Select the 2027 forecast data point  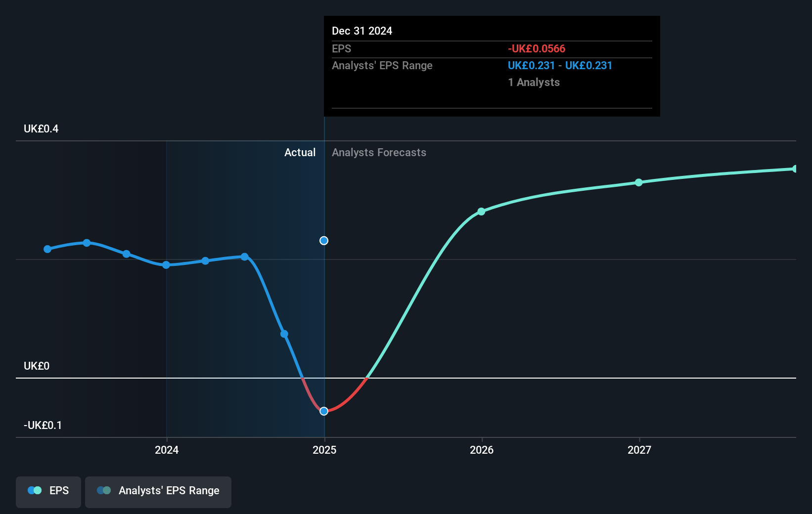[x=638, y=182]
